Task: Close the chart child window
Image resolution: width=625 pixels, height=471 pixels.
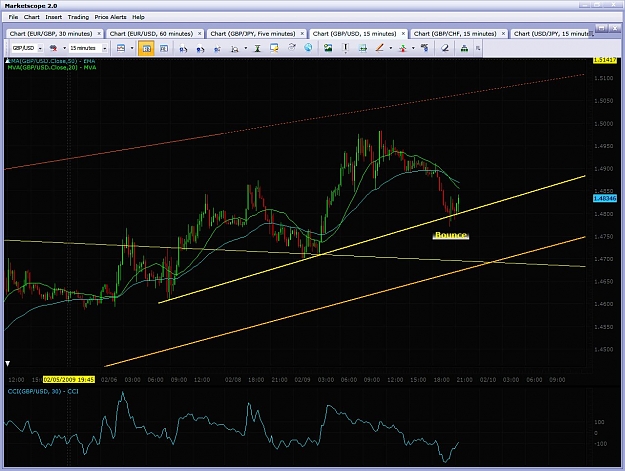Action: 615,28
